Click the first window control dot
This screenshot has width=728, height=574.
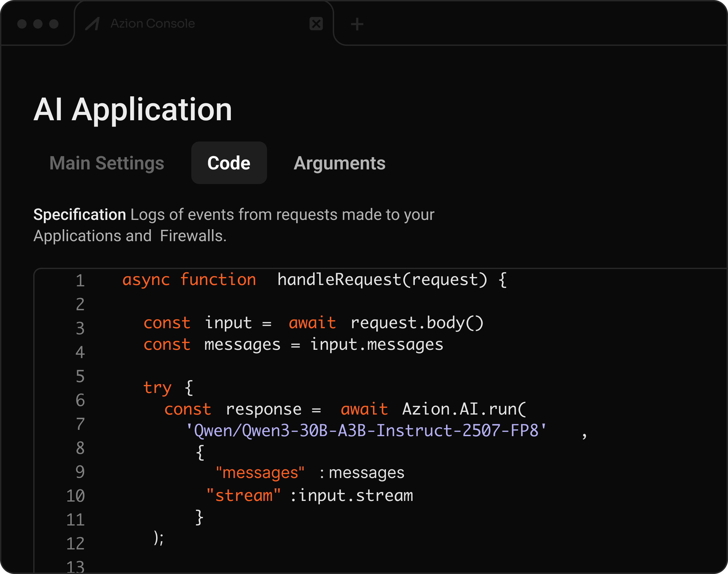tap(22, 24)
